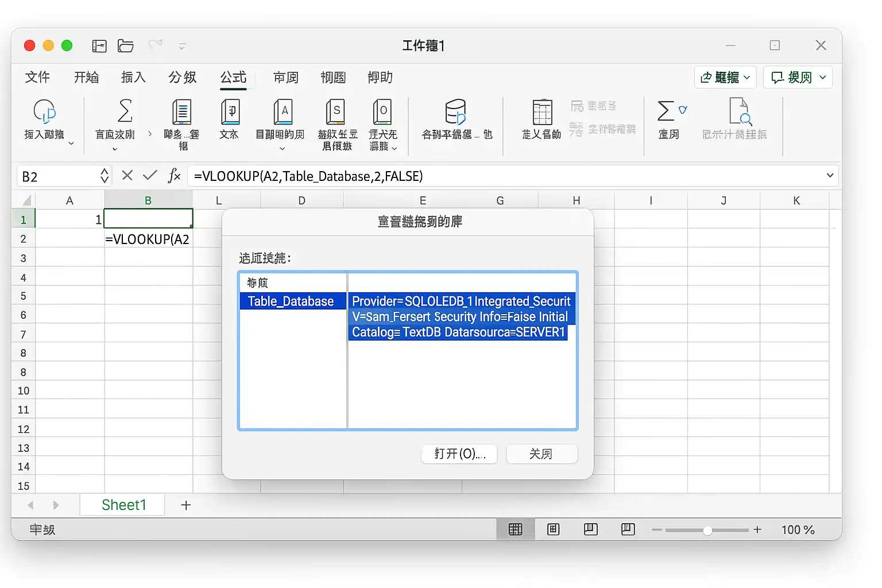Viewport: 882px width, 588px height.
Task: Select Table_Database in the connection list
Action: point(292,301)
